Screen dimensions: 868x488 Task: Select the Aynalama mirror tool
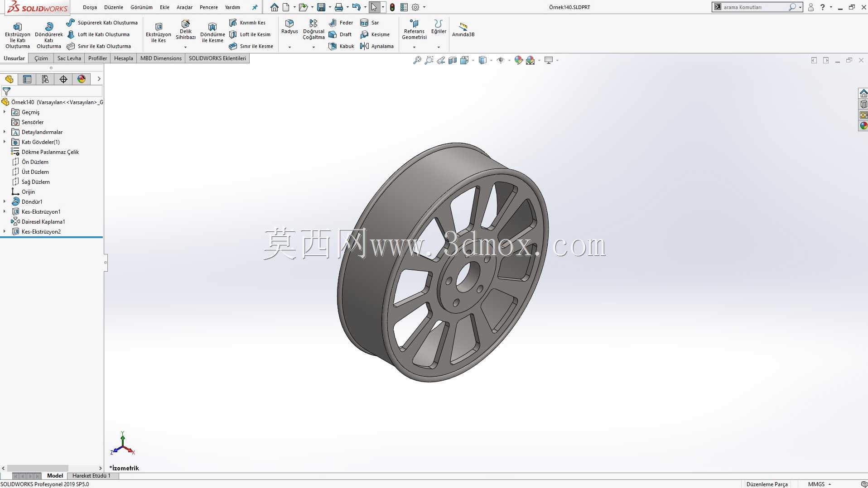[377, 46]
